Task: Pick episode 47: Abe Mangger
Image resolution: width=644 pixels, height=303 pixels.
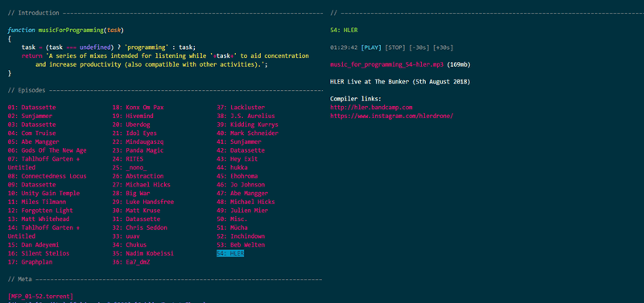Action: [x=242, y=194]
